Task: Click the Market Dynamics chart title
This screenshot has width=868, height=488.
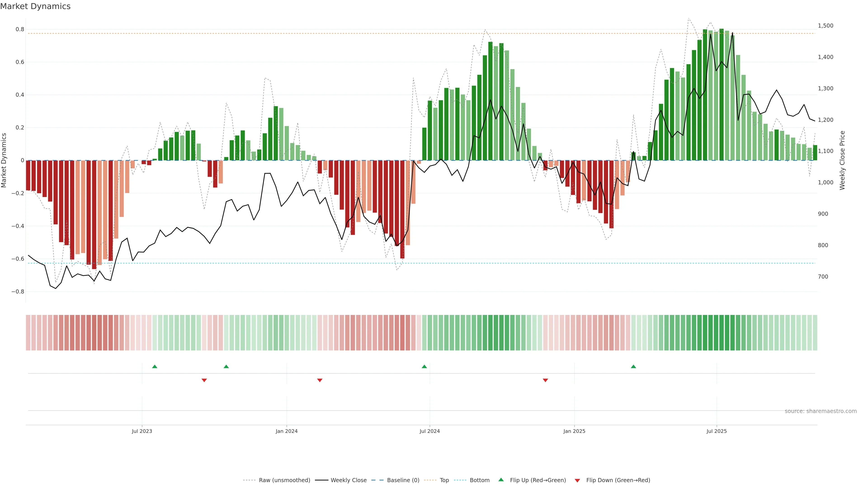Action: tap(35, 6)
